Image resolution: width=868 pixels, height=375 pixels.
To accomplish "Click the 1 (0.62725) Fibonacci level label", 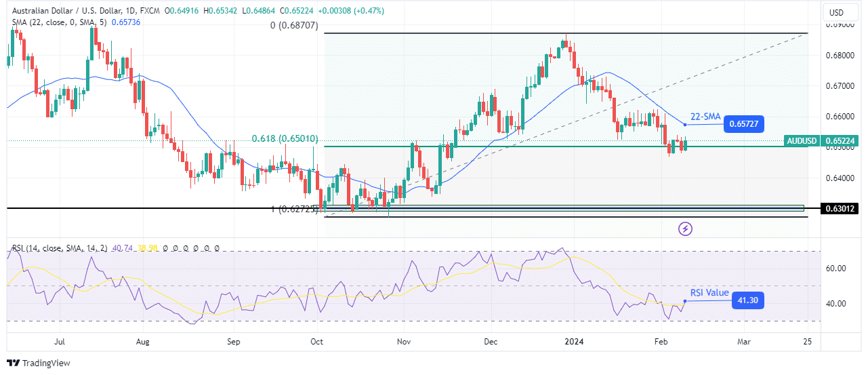I will [x=293, y=208].
